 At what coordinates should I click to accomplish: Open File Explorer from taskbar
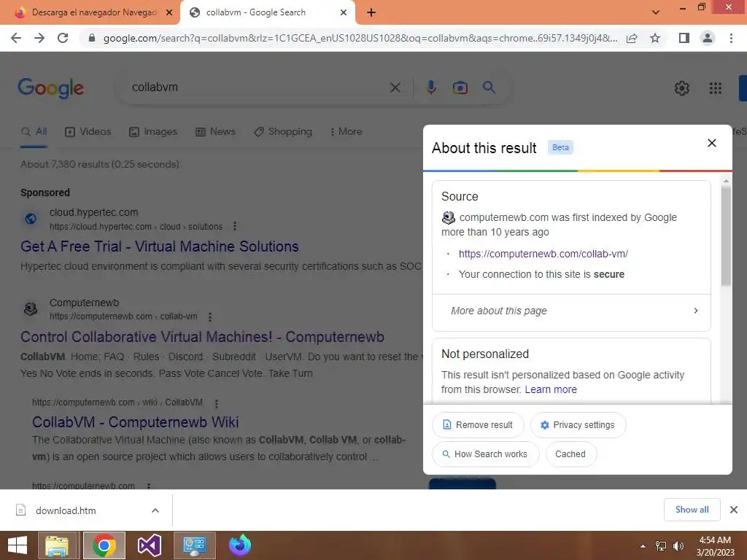click(x=57, y=545)
